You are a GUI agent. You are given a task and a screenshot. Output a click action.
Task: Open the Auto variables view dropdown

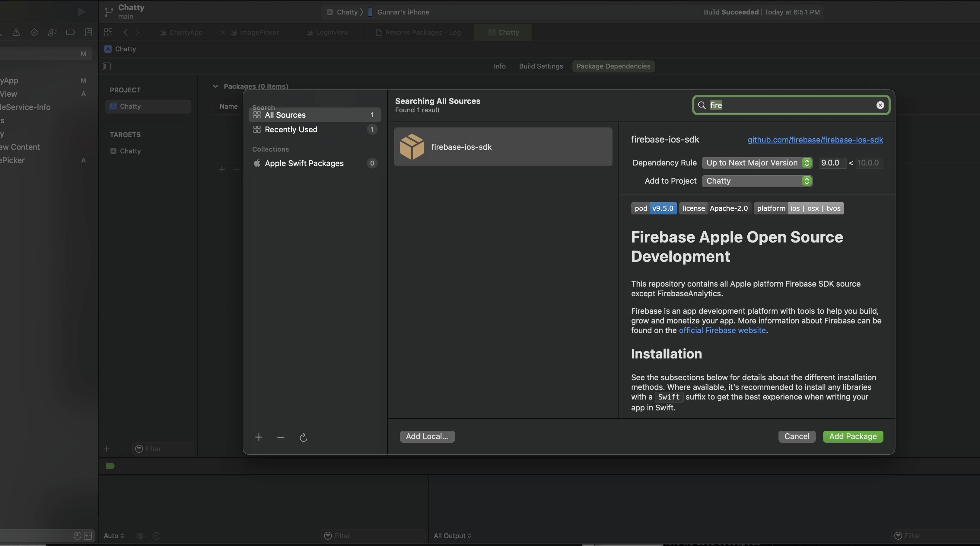114,536
